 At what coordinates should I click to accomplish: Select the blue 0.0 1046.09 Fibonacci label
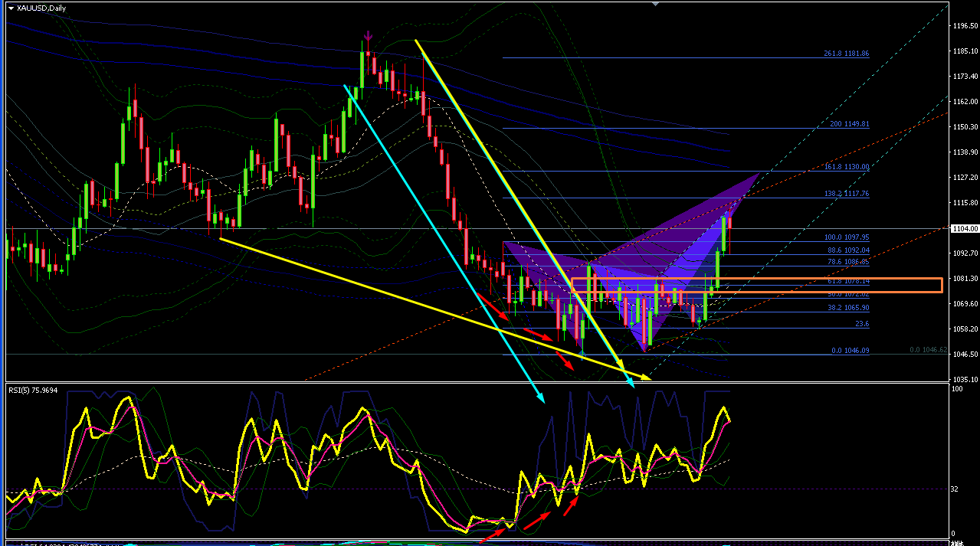coord(849,351)
